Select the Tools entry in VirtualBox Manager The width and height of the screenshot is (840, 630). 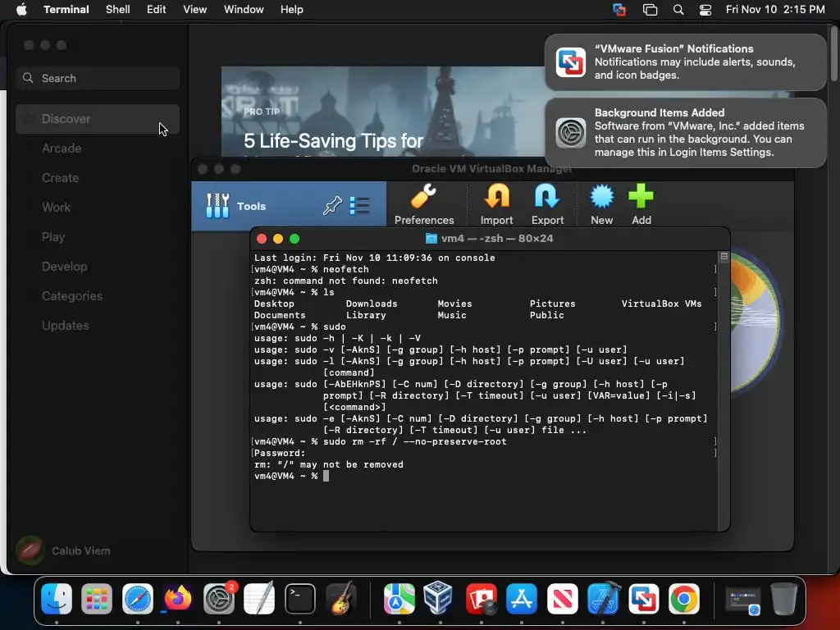click(x=289, y=206)
